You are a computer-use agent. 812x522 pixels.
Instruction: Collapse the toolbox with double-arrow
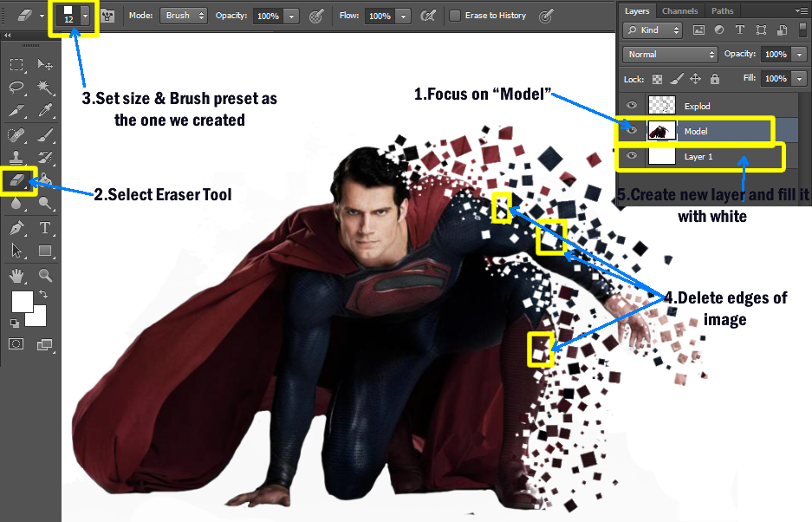(x=7, y=36)
